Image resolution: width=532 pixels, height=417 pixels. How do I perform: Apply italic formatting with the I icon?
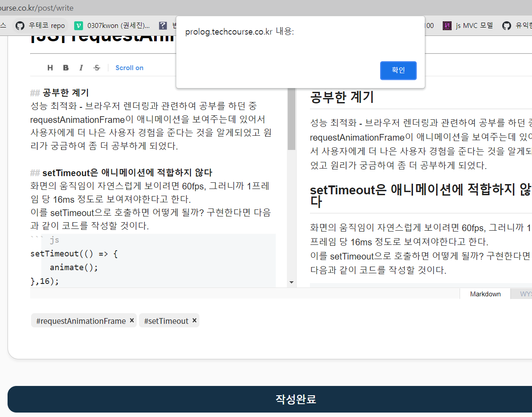coord(81,67)
